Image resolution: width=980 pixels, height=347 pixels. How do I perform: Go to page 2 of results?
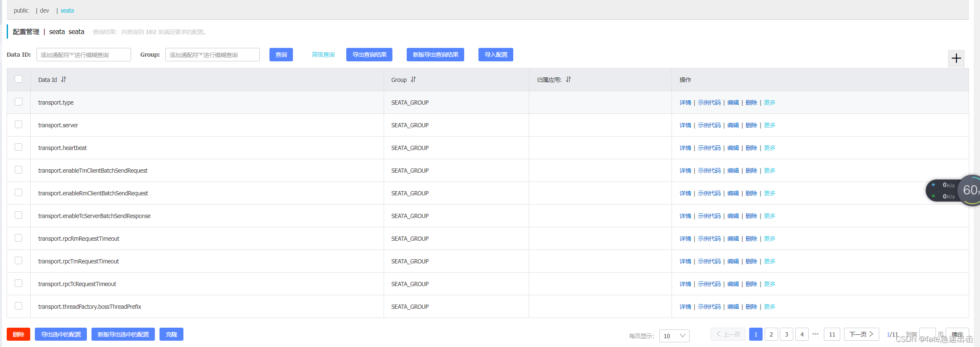[771, 334]
